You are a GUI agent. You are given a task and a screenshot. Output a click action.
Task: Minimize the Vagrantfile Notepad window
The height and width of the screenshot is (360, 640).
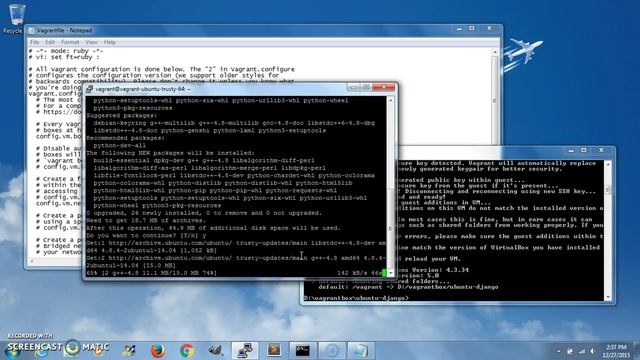point(460,29)
